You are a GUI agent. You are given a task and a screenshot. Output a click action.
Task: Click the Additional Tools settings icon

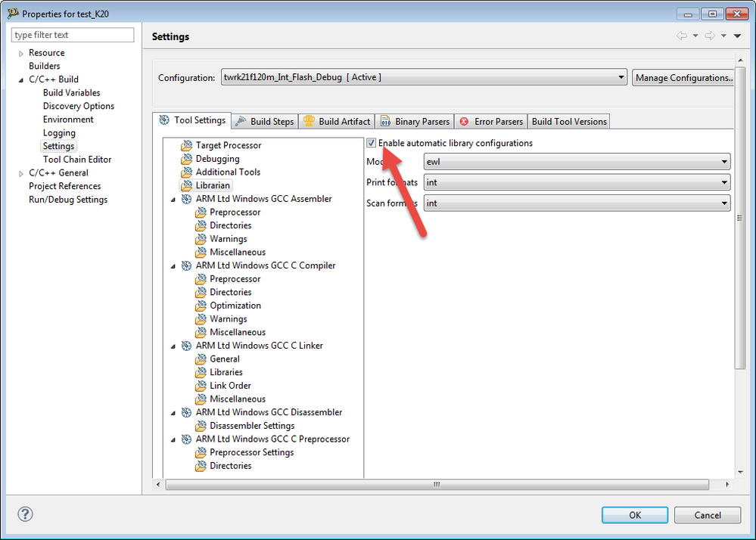(187, 172)
